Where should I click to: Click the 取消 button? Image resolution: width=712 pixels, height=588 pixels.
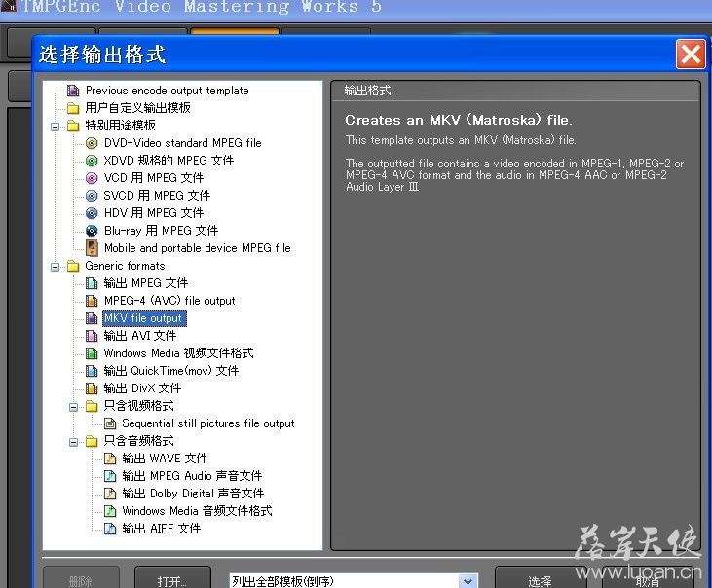tap(649, 577)
